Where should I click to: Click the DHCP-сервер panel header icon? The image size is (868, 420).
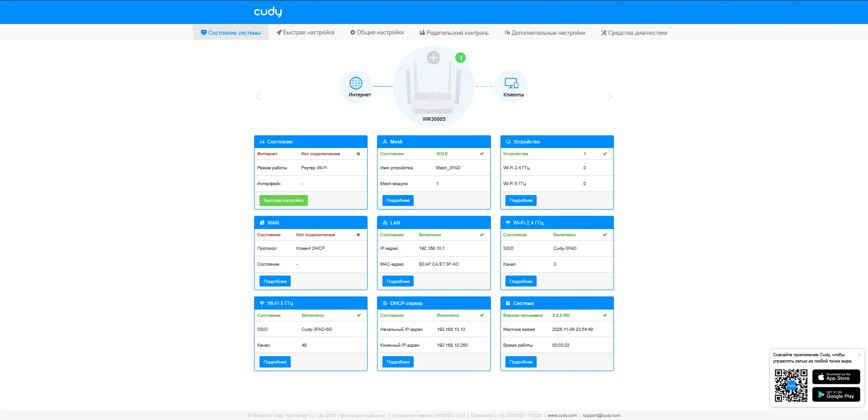(385, 303)
